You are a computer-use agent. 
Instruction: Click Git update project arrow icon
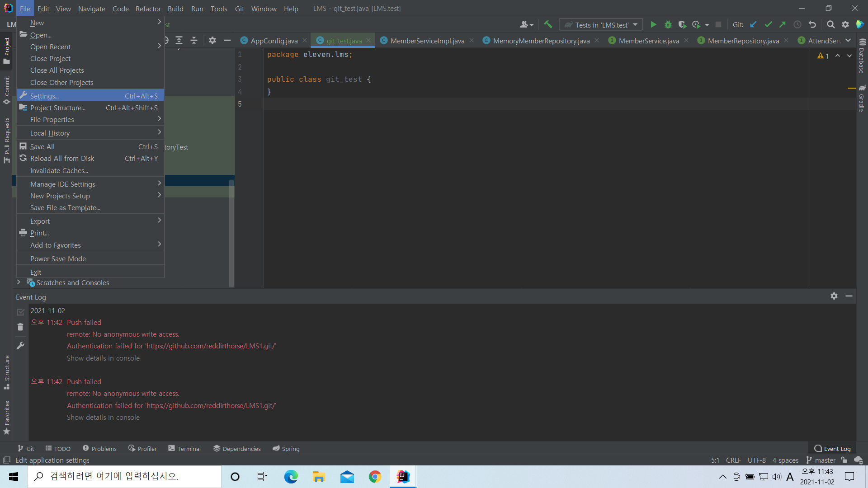point(753,25)
